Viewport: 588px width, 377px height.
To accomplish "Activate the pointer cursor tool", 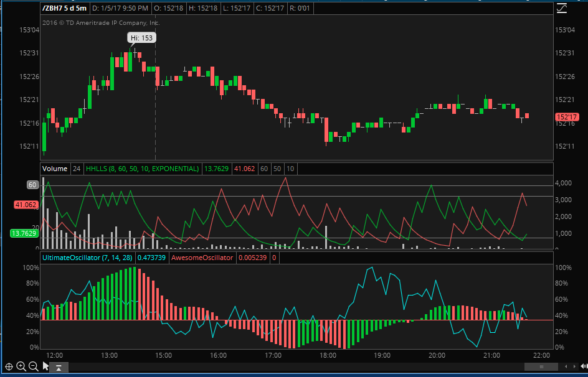I will (45, 366).
